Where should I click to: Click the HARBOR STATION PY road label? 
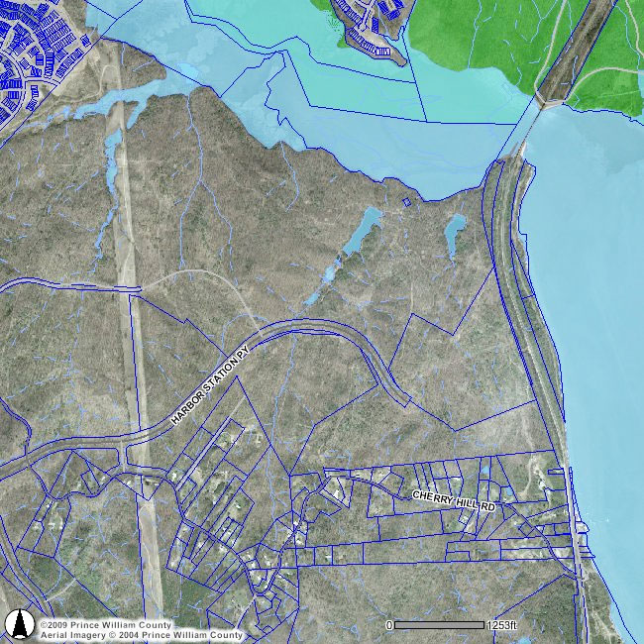(x=210, y=385)
